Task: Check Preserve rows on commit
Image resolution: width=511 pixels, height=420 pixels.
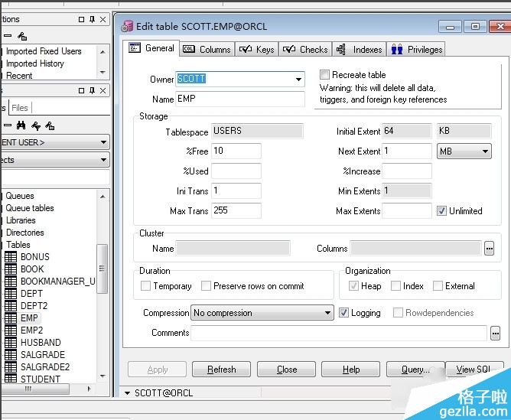Action: click(206, 286)
